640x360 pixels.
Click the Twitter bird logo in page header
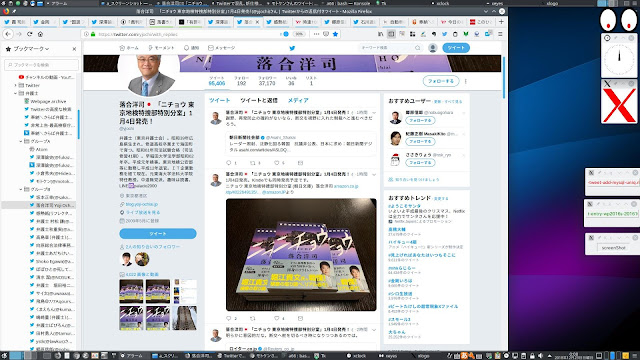coord(292,48)
